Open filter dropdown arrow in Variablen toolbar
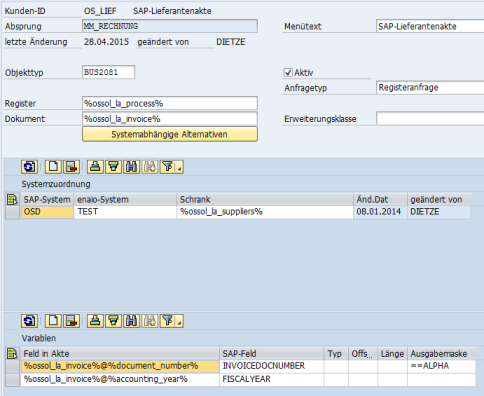484x396 pixels. (180, 323)
